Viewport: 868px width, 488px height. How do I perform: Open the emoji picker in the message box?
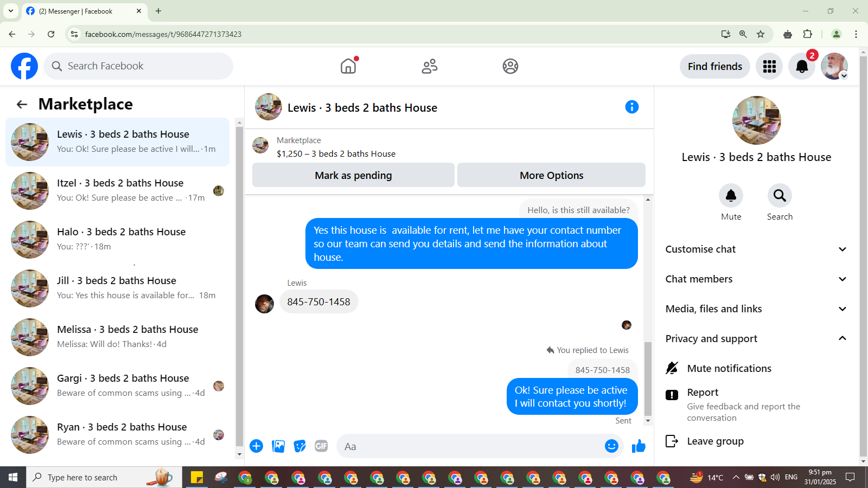(611, 446)
